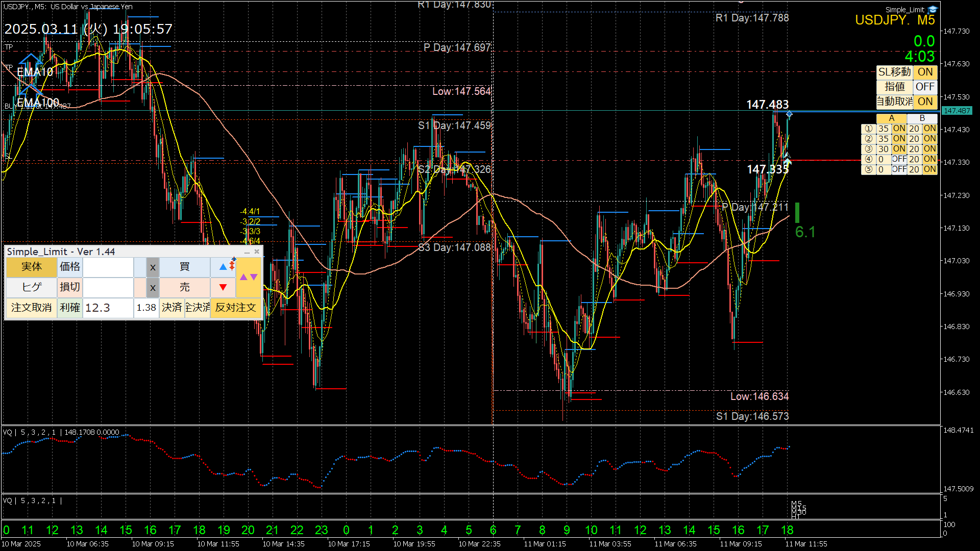Toggle row ④ column A OFF switch
The image size is (980, 551).
(899, 159)
